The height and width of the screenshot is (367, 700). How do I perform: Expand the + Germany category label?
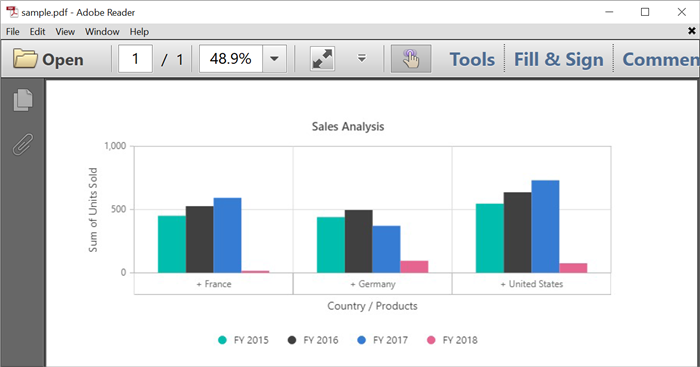[373, 284]
